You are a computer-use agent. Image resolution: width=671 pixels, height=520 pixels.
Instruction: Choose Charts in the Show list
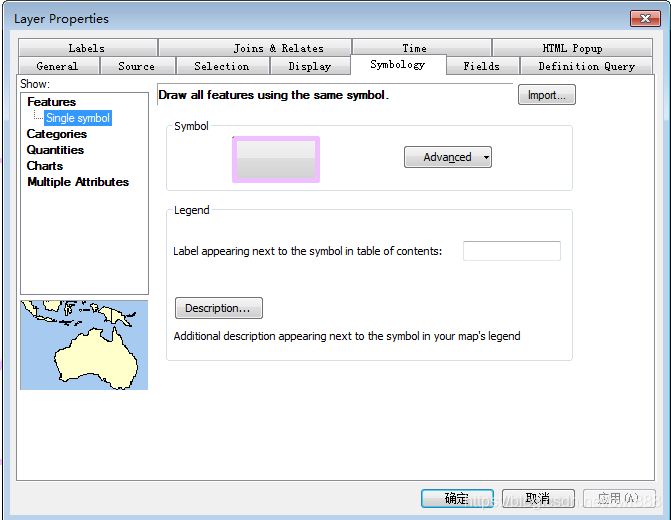click(45, 166)
